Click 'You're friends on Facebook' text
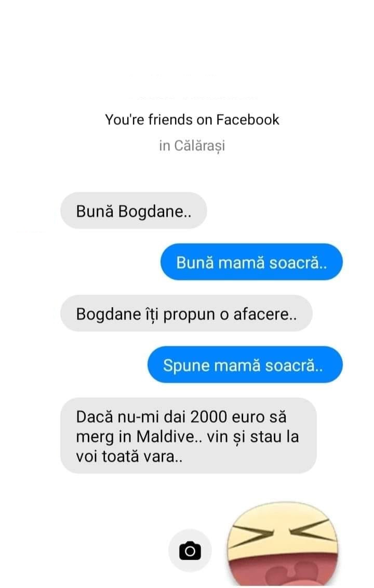Image resolution: width=374 pixels, height=588 pixels. (192, 120)
